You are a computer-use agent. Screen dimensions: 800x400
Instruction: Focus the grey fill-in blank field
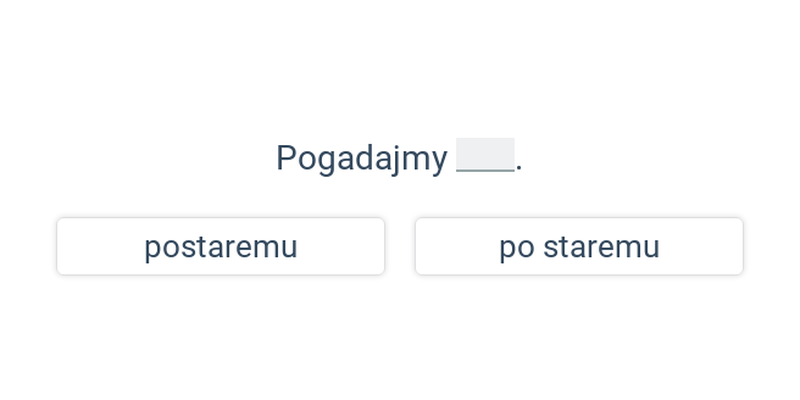[x=485, y=155]
